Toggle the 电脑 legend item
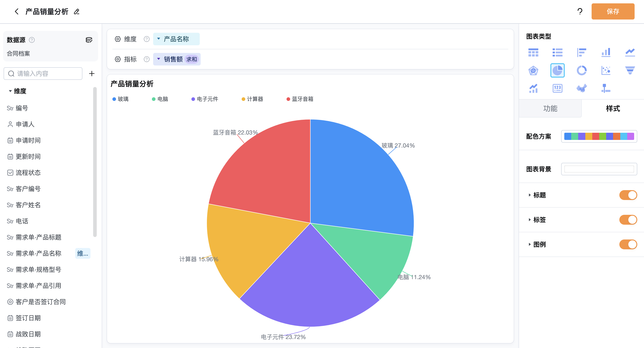 (160, 99)
